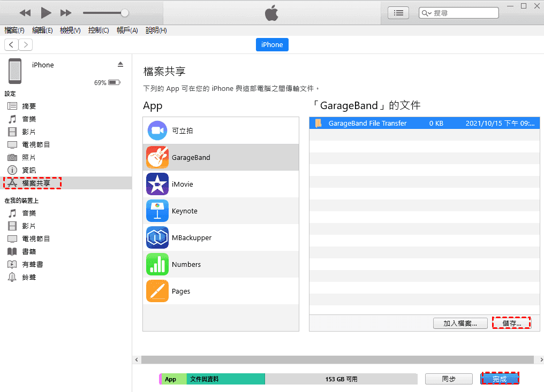This screenshot has width=544, height=392.
Task: Click the Play button in toolbar
Action: (x=46, y=12)
